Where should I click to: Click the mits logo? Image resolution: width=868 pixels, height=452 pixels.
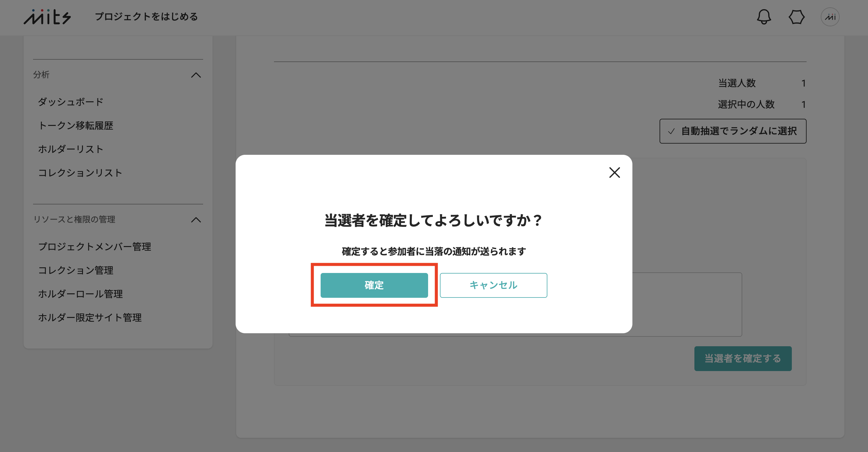coord(47,17)
